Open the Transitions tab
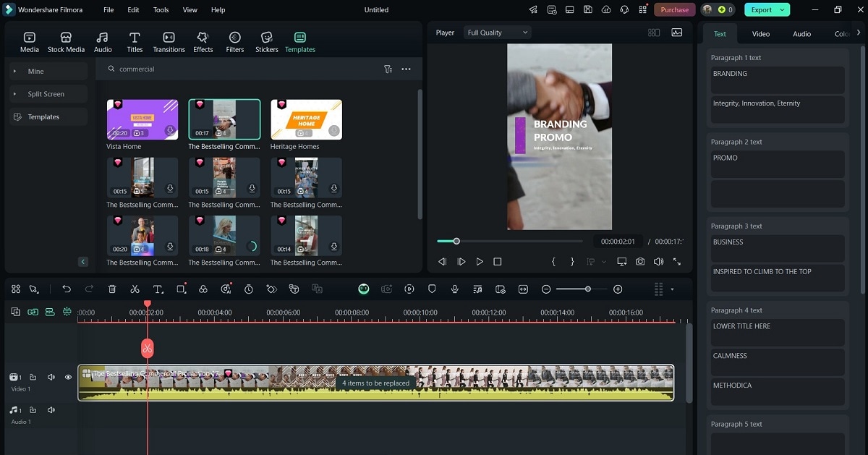Image resolution: width=868 pixels, height=455 pixels. click(x=169, y=42)
